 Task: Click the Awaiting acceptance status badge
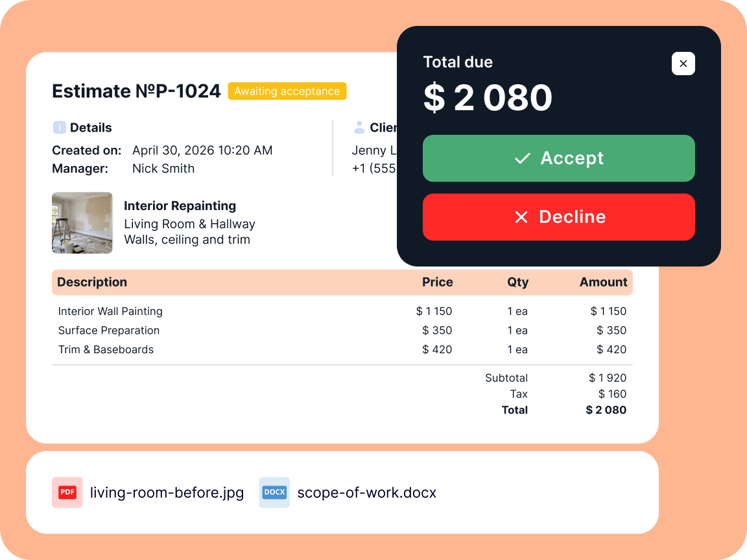pos(287,91)
